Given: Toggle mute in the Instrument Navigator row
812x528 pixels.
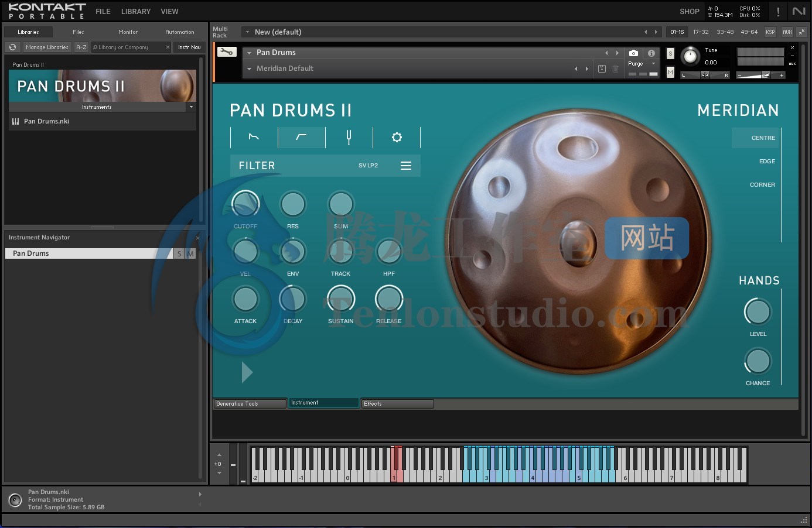Looking at the screenshot, I should click(190, 253).
